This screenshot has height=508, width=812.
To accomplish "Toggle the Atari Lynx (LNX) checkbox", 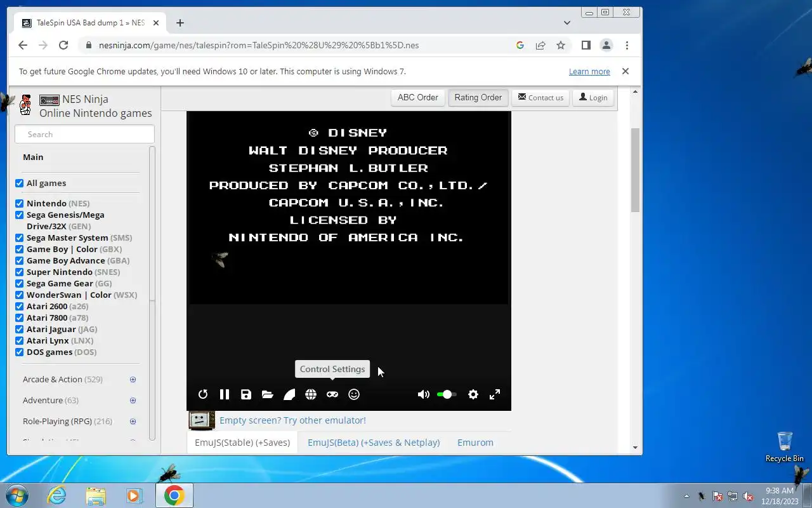I will tap(19, 340).
